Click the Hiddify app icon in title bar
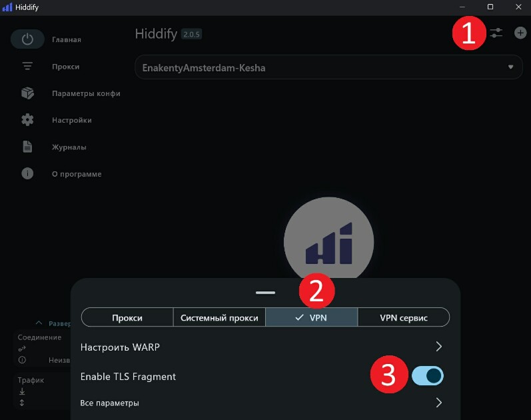The height and width of the screenshot is (420, 531). coord(7,7)
